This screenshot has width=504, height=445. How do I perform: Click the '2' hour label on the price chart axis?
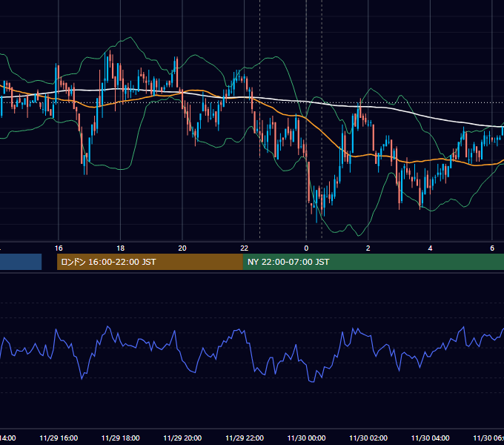coord(368,248)
